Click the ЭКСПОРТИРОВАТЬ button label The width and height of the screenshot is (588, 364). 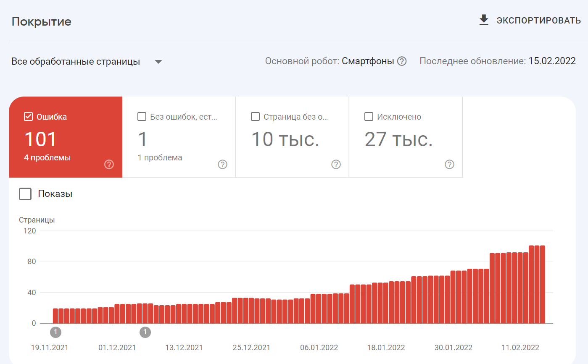539,21
